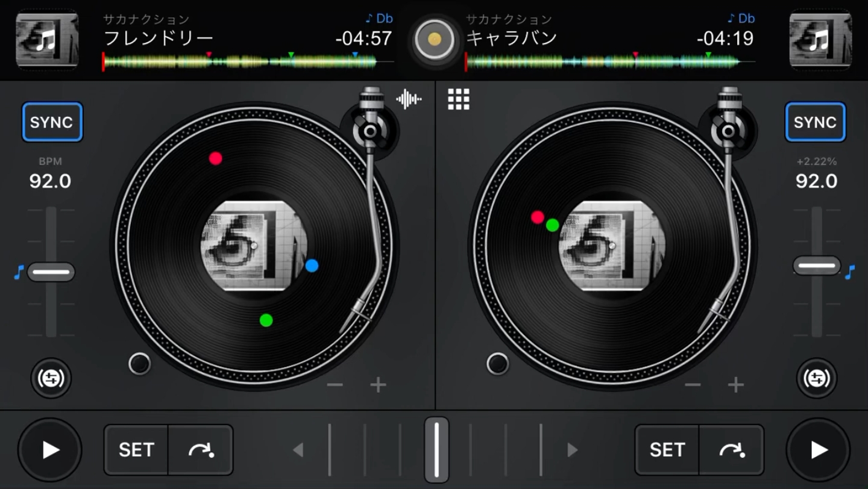Play the right deck
The width and height of the screenshot is (868, 489).
[x=818, y=450]
